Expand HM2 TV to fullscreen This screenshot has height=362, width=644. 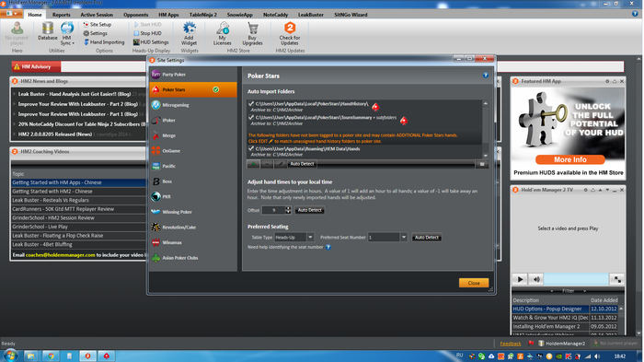[x=617, y=279]
